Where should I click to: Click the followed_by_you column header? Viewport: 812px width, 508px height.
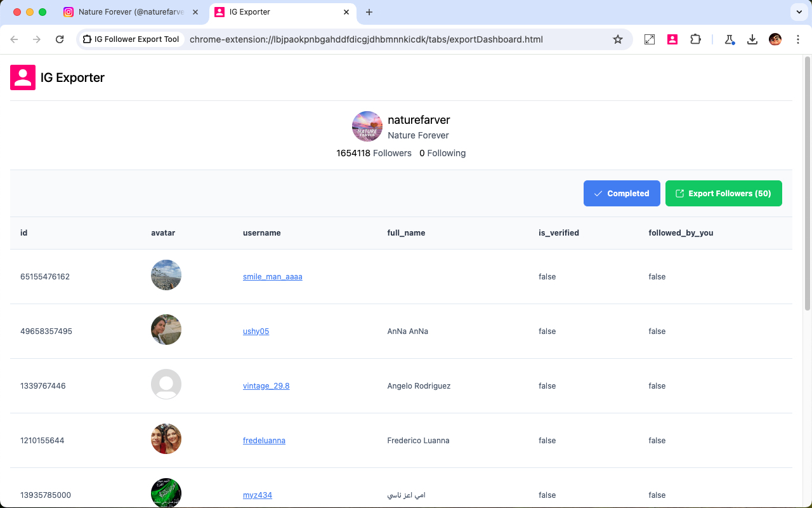click(x=681, y=233)
